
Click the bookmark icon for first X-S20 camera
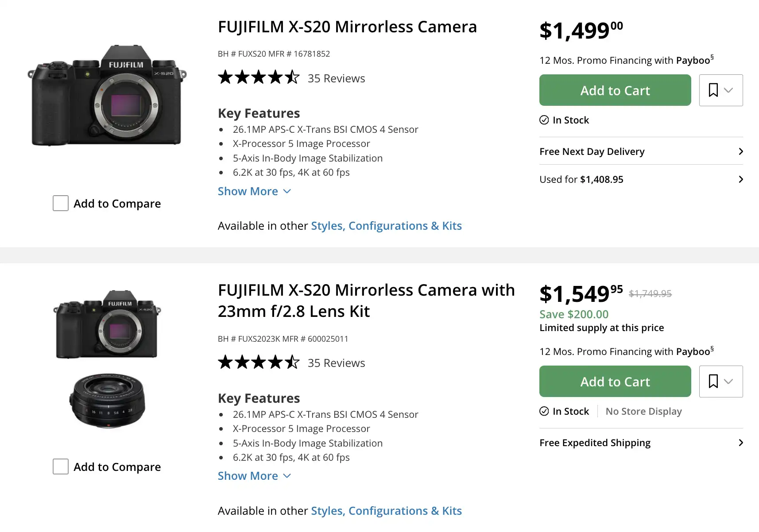pyautogui.click(x=713, y=90)
